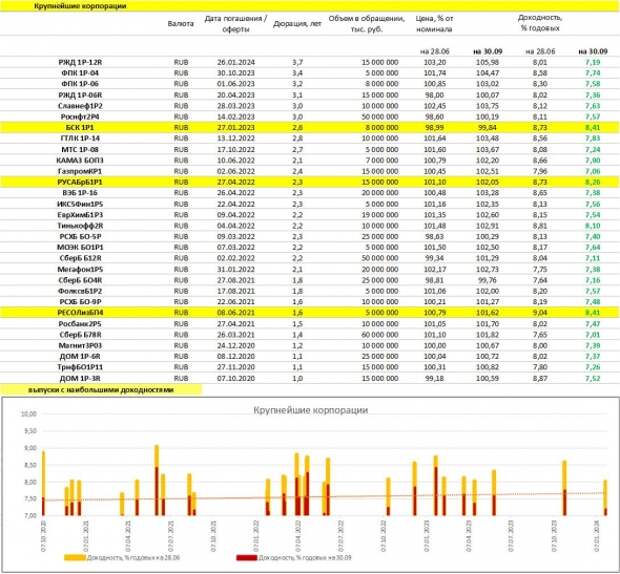Viewport: 620px width, 574px height.
Task: Click the orange legend swatch for yield on 28.06
Action: [75, 557]
